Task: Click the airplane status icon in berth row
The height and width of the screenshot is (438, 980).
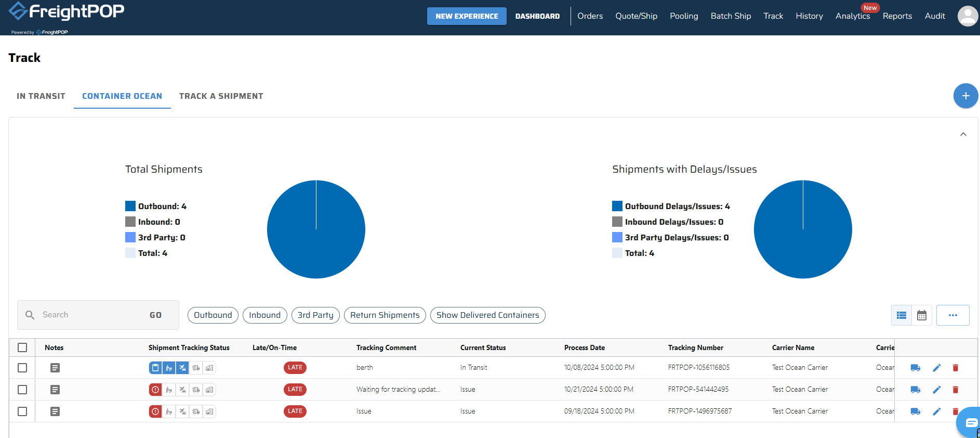Action: tap(182, 368)
